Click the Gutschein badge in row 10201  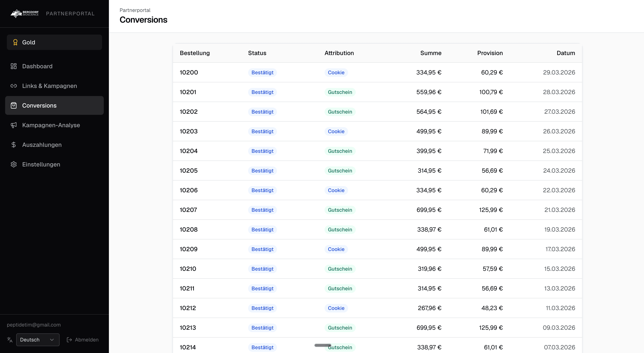tap(340, 92)
